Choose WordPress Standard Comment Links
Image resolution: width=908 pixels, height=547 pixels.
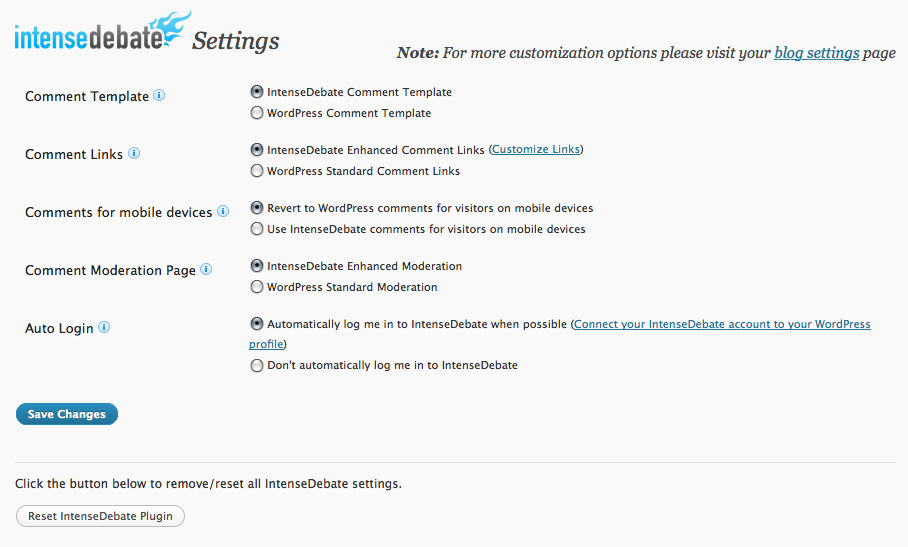tap(257, 171)
